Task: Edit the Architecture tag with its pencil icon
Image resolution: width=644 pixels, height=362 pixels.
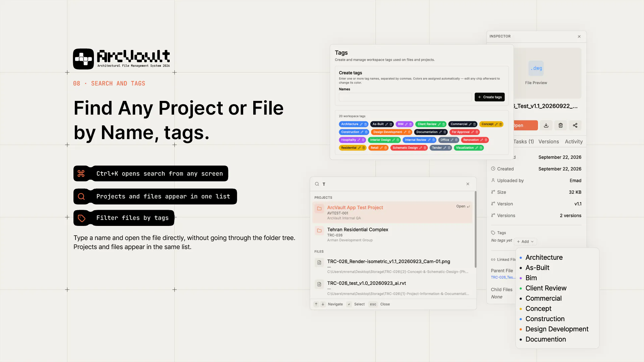Action: 361,124
